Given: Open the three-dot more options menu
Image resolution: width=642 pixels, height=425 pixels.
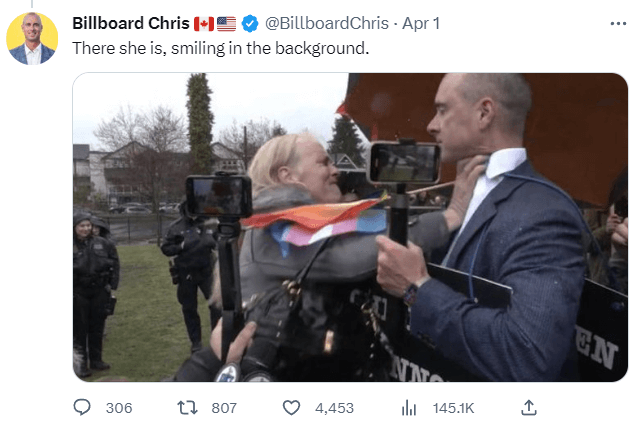Looking at the screenshot, I should [618, 24].
